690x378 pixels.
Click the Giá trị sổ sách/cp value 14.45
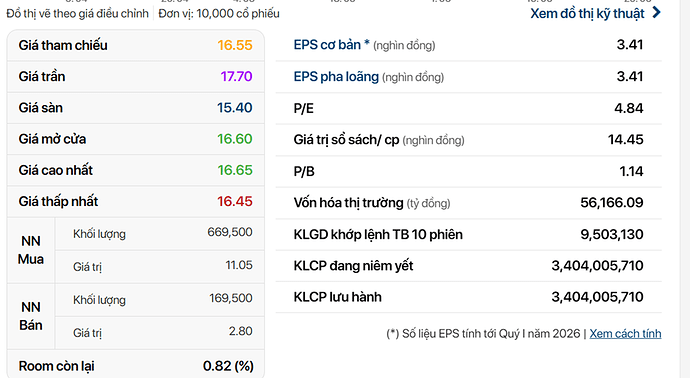[625, 139]
